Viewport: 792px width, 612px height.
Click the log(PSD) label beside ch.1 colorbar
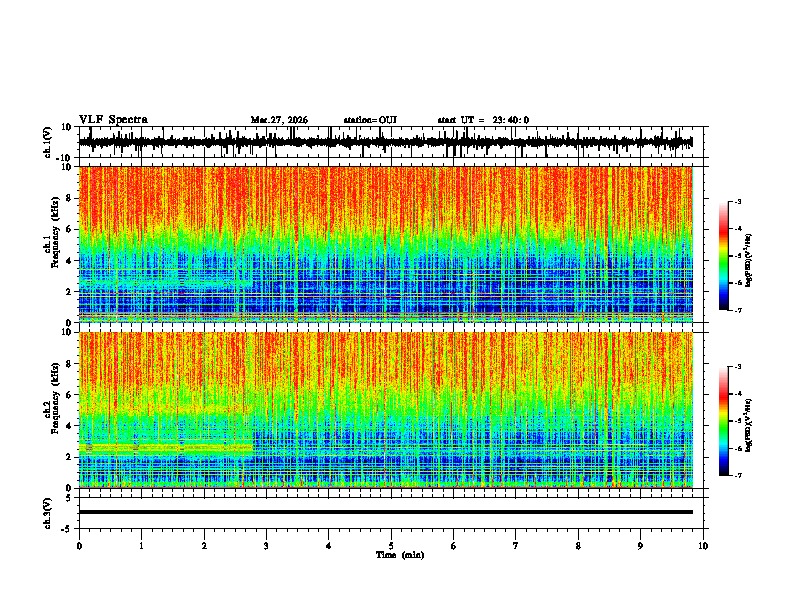point(748,260)
